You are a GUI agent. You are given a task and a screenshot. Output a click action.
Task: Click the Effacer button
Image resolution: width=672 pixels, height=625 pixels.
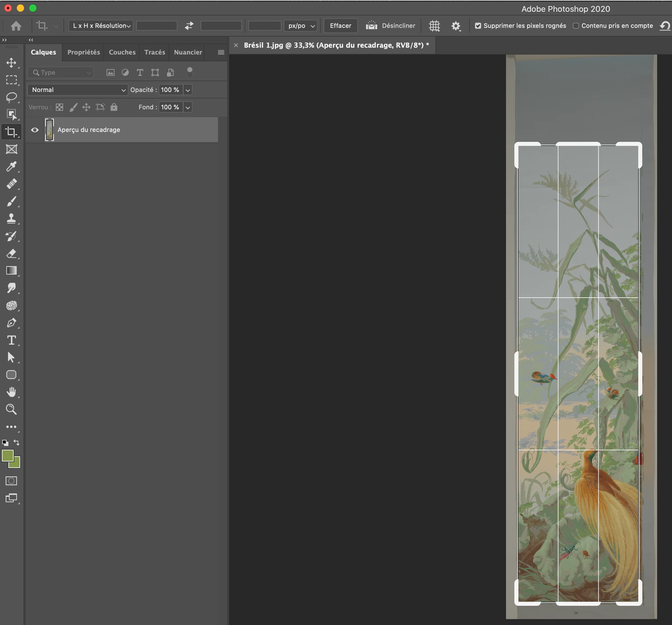340,26
